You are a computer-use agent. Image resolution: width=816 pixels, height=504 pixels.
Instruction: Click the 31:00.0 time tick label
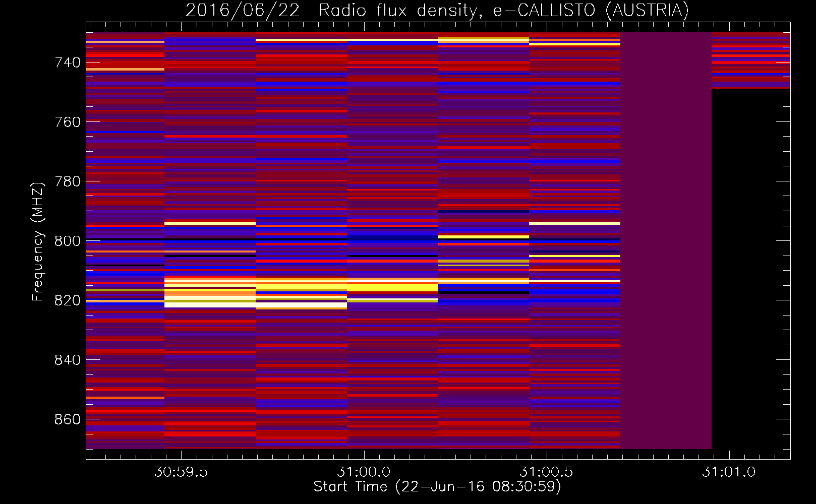tap(364, 472)
